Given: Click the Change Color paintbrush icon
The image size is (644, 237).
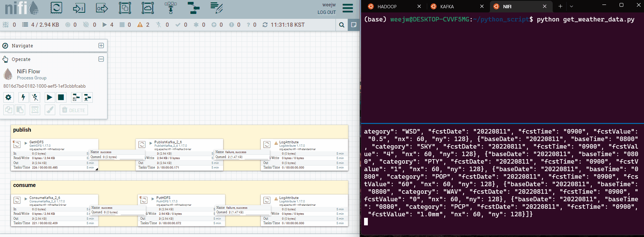Looking at the screenshot, I should (x=50, y=110).
